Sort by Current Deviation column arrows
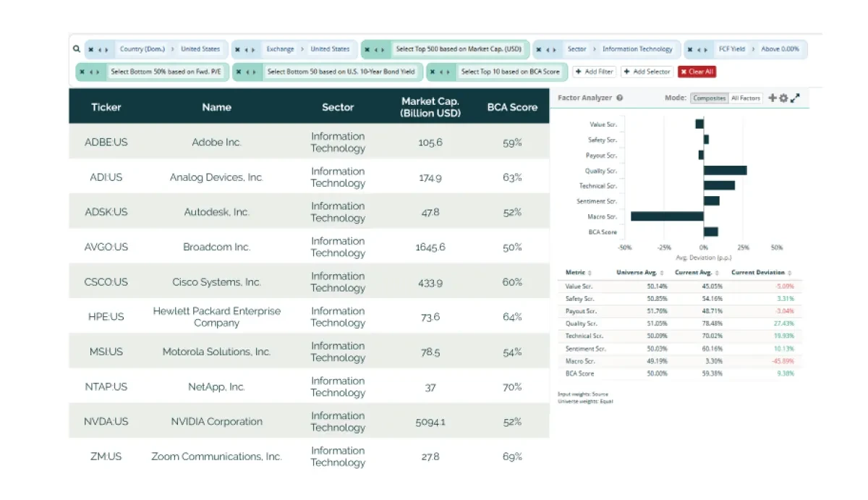 pos(791,273)
